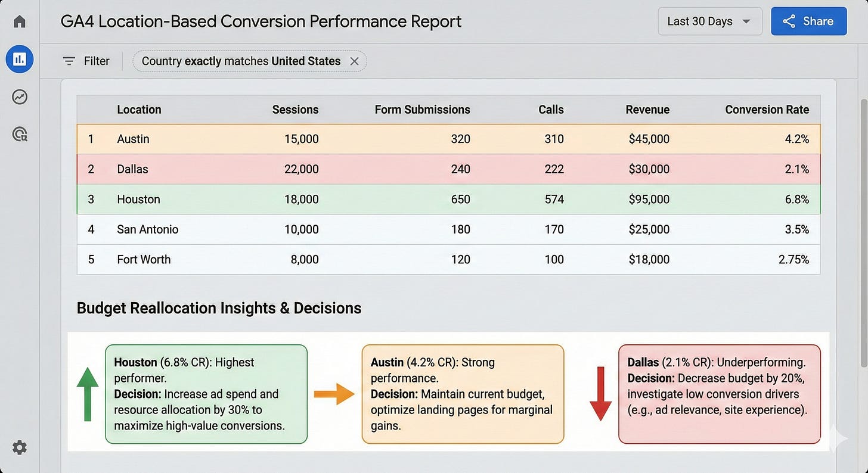
Task: Select the conversions goal icon in the sidebar
Action: [20, 134]
